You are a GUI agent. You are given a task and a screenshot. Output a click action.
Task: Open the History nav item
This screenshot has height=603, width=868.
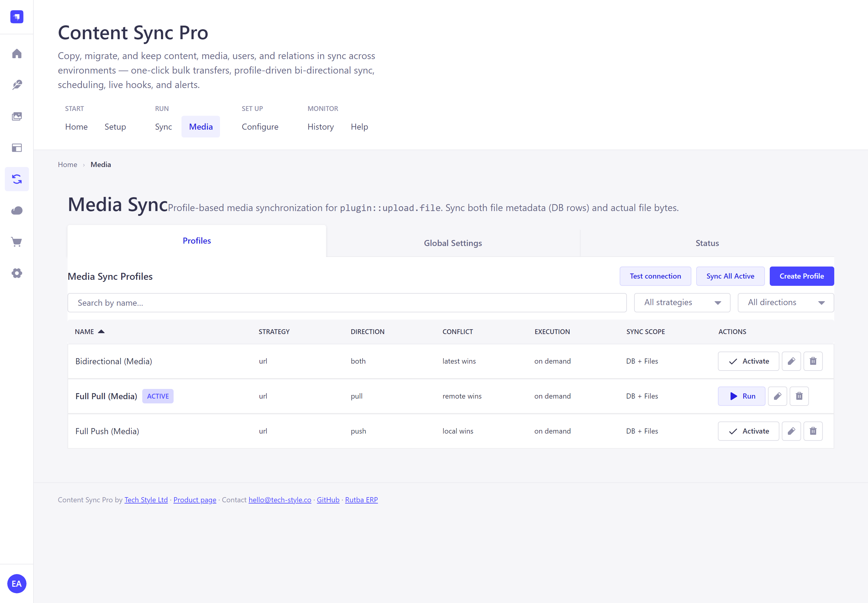(x=320, y=127)
